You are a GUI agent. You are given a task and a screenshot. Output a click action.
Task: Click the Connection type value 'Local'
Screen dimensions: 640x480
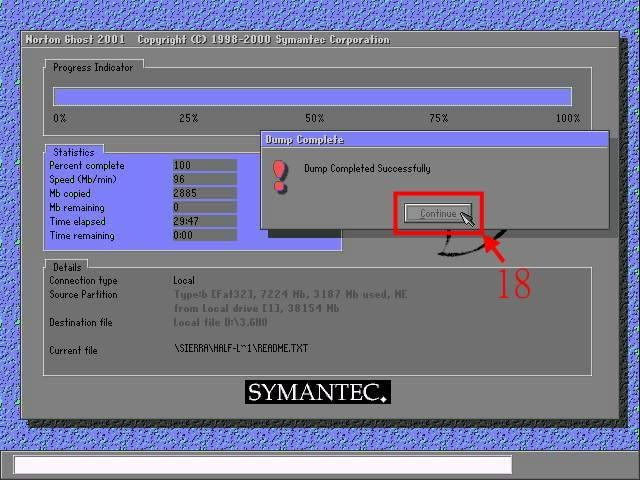(184, 280)
